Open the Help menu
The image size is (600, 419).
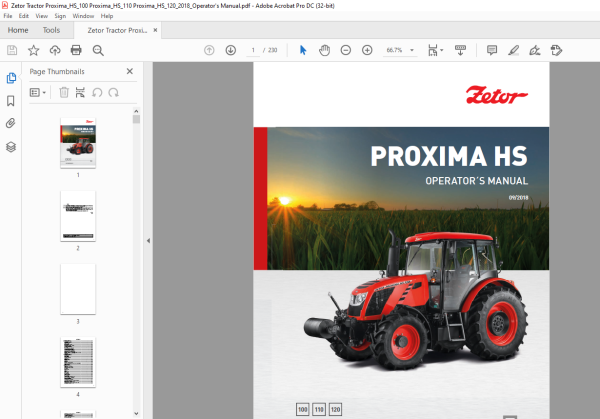coord(107,16)
